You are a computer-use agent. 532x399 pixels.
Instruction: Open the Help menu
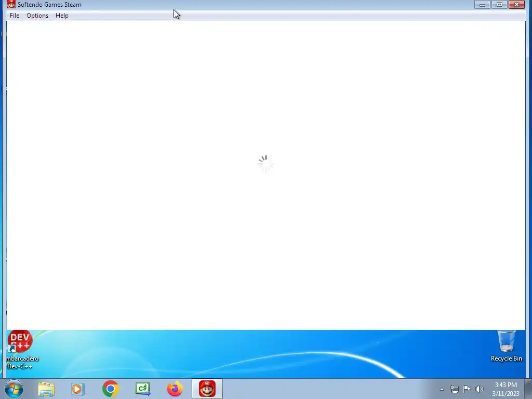pos(62,16)
